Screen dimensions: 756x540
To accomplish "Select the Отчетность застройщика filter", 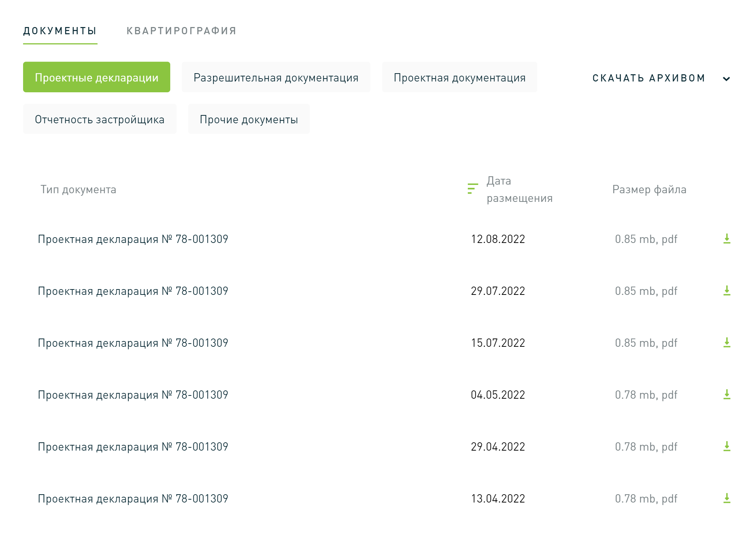I will (100, 119).
